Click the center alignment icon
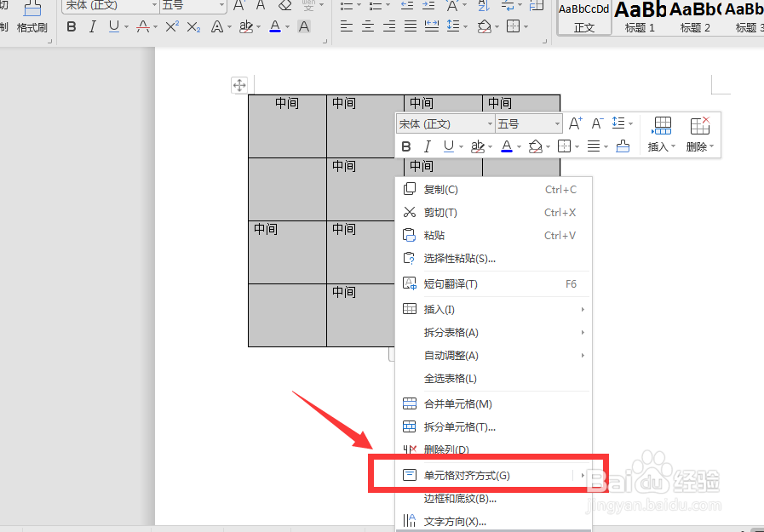The width and height of the screenshot is (764, 532). click(x=367, y=26)
